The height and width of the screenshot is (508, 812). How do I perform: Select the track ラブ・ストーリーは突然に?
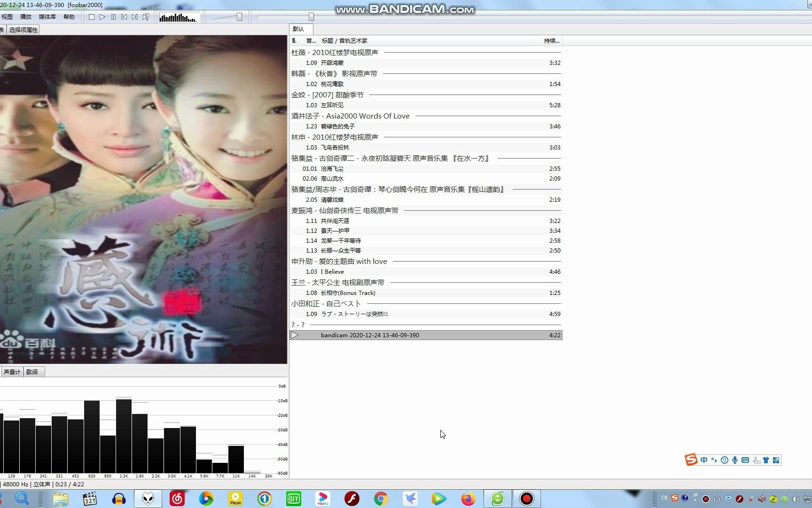click(426, 314)
